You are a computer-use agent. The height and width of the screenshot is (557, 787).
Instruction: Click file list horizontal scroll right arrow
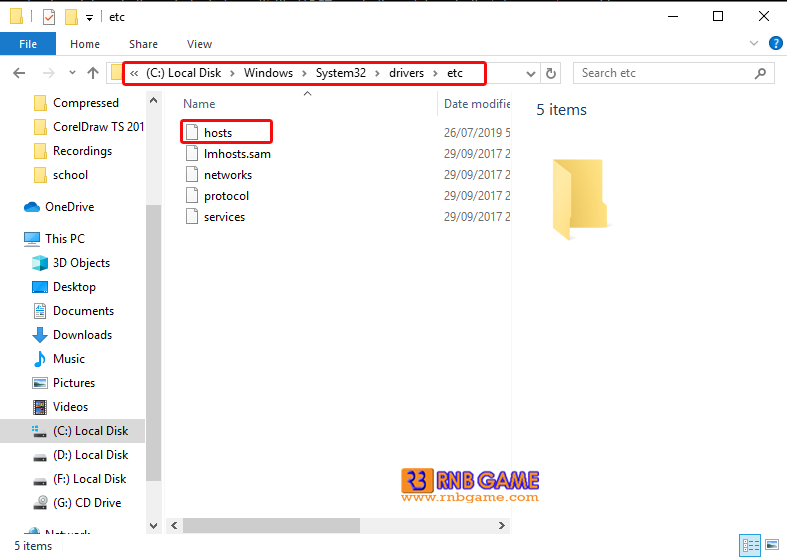pos(502,526)
